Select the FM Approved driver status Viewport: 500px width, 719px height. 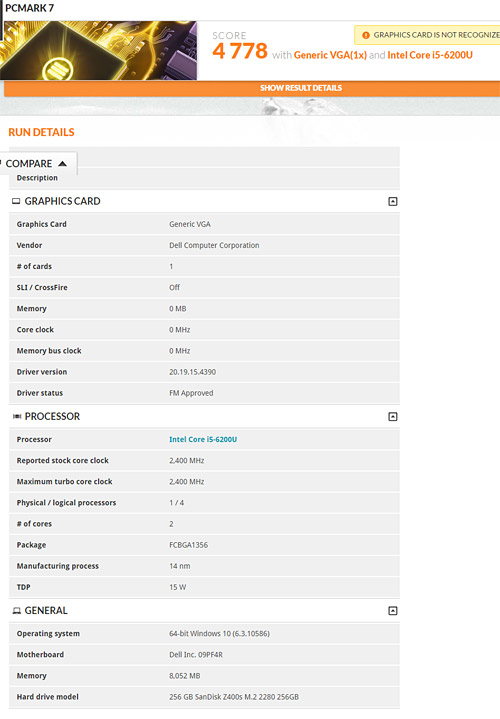pyautogui.click(x=191, y=393)
